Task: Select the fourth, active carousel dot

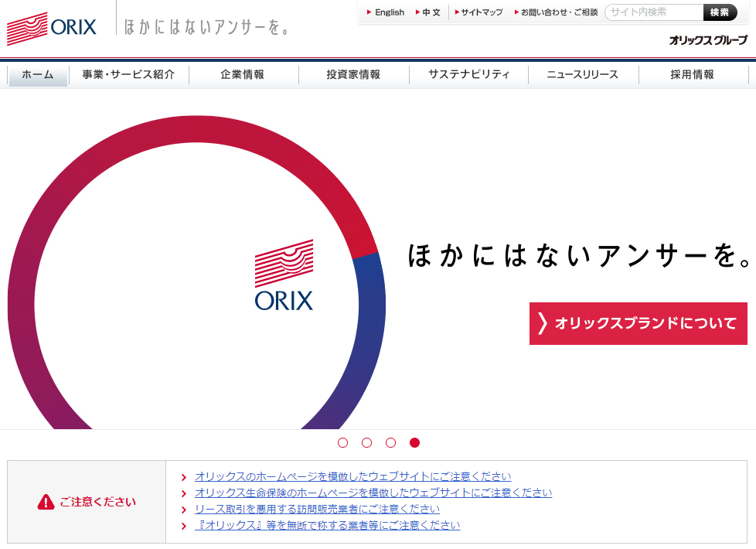Action: tap(414, 443)
